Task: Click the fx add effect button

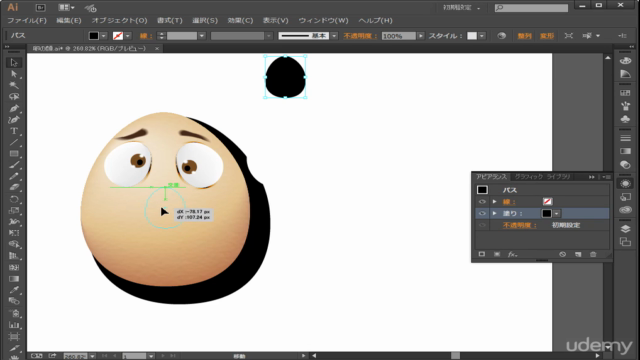Action: pos(512,254)
